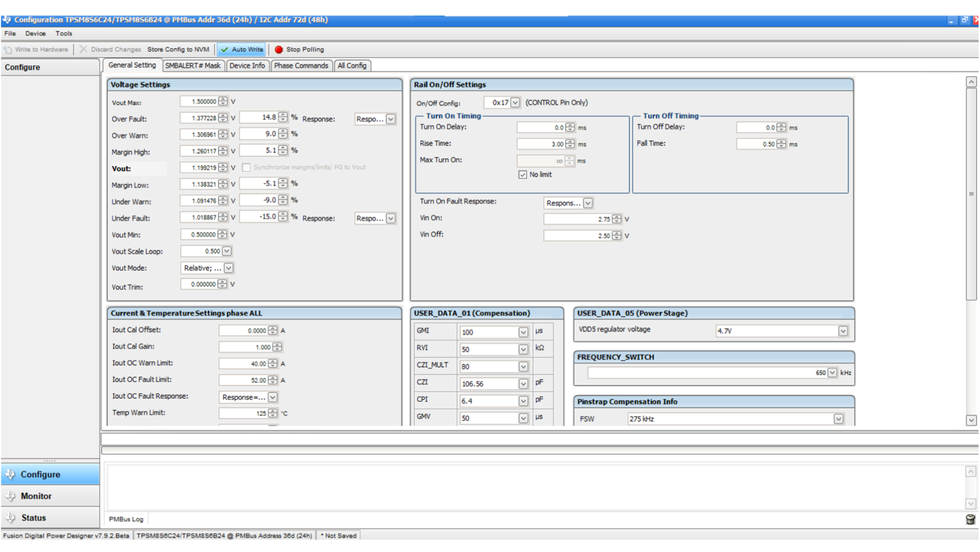Click the Write to Hardware icon
The height and width of the screenshot is (552, 980).
tap(8, 49)
